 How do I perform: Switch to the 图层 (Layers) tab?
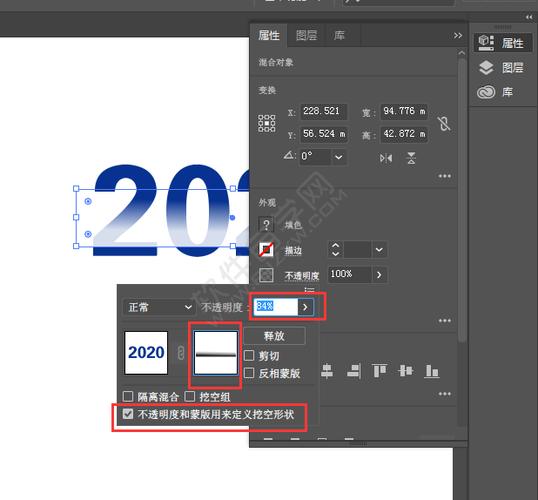[306, 35]
